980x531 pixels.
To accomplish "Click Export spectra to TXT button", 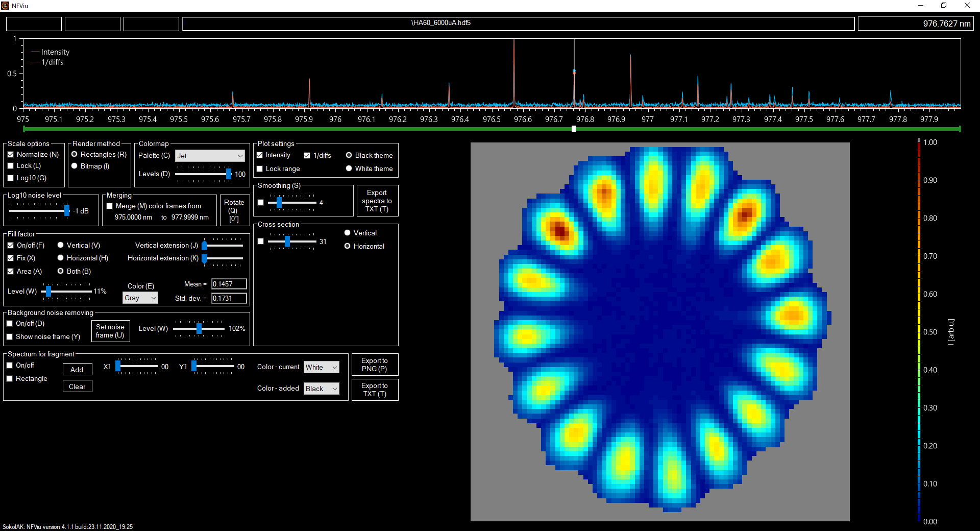I will 377,201.
